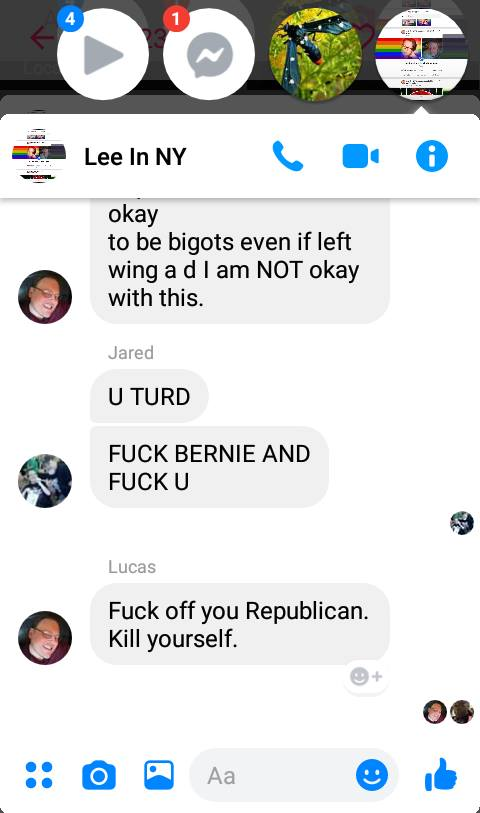The width and height of the screenshot is (480, 813).
Task: View Jared's profile picture beside his message
Action: pyautogui.click(x=45, y=481)
